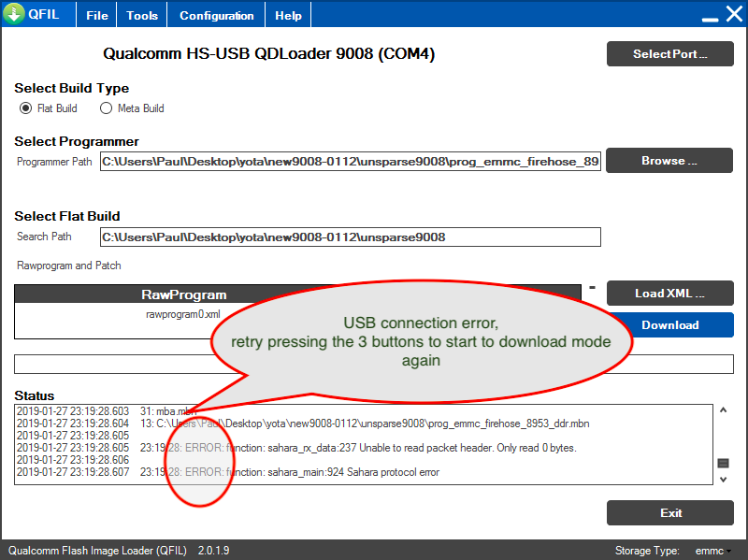Image resolution: width=748 pixels, height=560 pixels.
Task: Click the minus button beside the RawProgram table
Action: point(592,287)
